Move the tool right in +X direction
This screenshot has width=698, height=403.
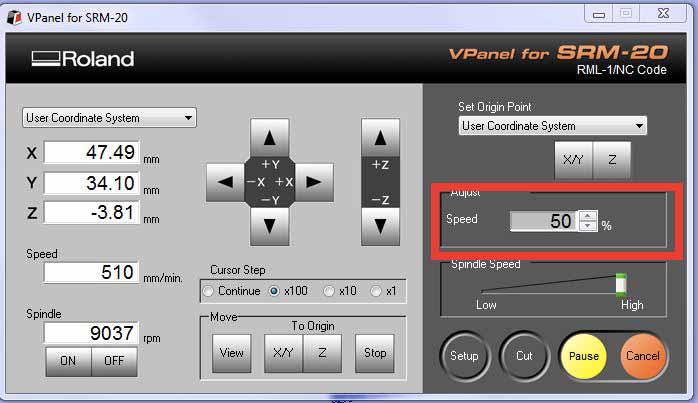tap(314, 182)
